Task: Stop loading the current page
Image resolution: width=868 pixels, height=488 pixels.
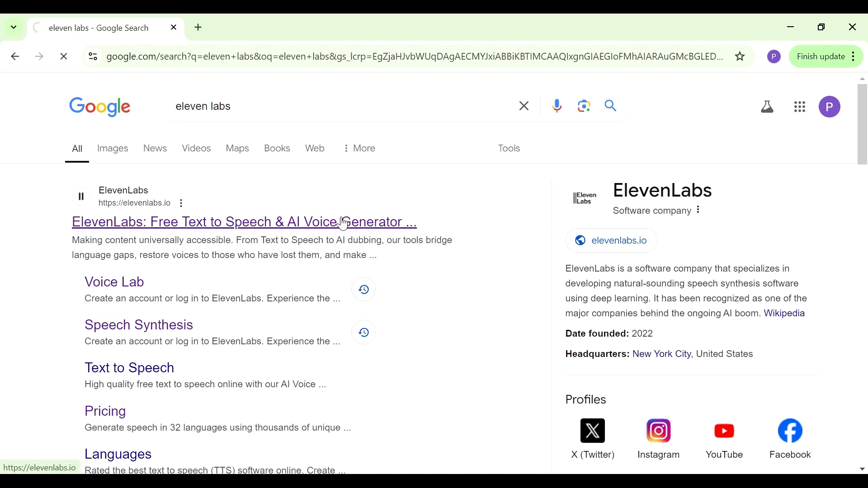Action: point(64,56)
